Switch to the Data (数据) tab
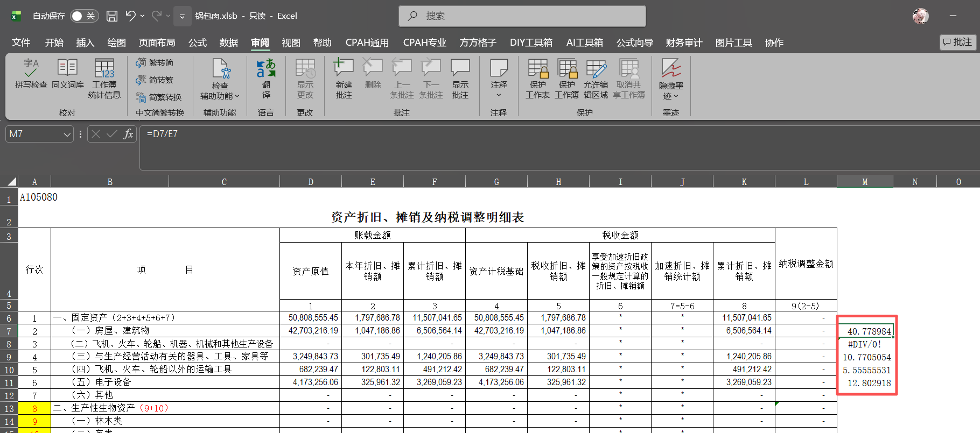This screenshot has height=433, width=980. (229, 42)
